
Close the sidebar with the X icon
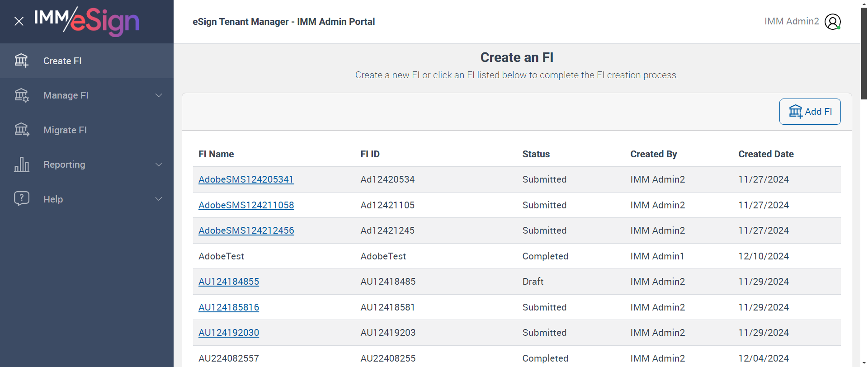pyautogui.click(x=19, y=21)
